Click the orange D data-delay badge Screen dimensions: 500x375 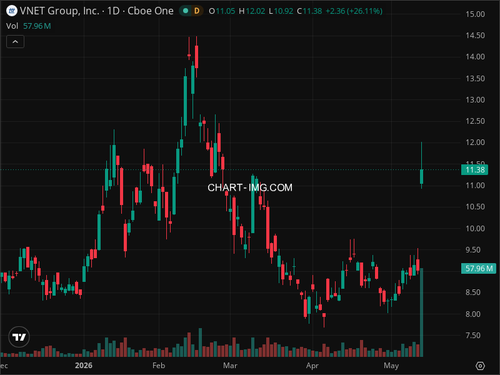[197, 11]
